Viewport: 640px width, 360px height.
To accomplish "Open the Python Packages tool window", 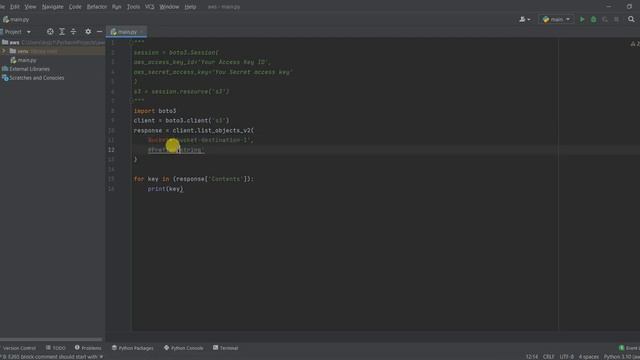I will pos(133,348).
